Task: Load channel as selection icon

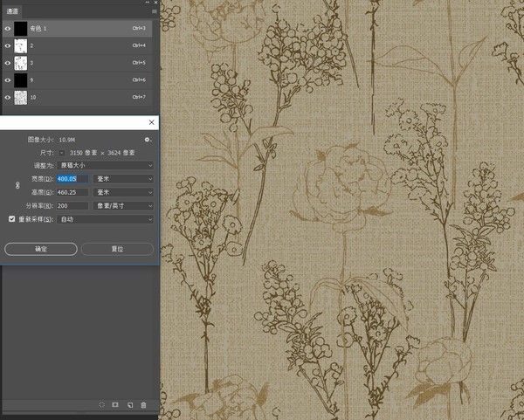Action: point(102,404)
